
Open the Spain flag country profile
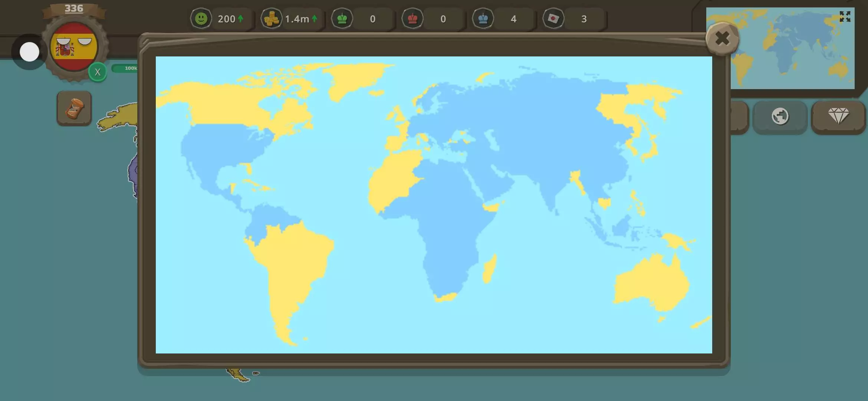point(74,47)
